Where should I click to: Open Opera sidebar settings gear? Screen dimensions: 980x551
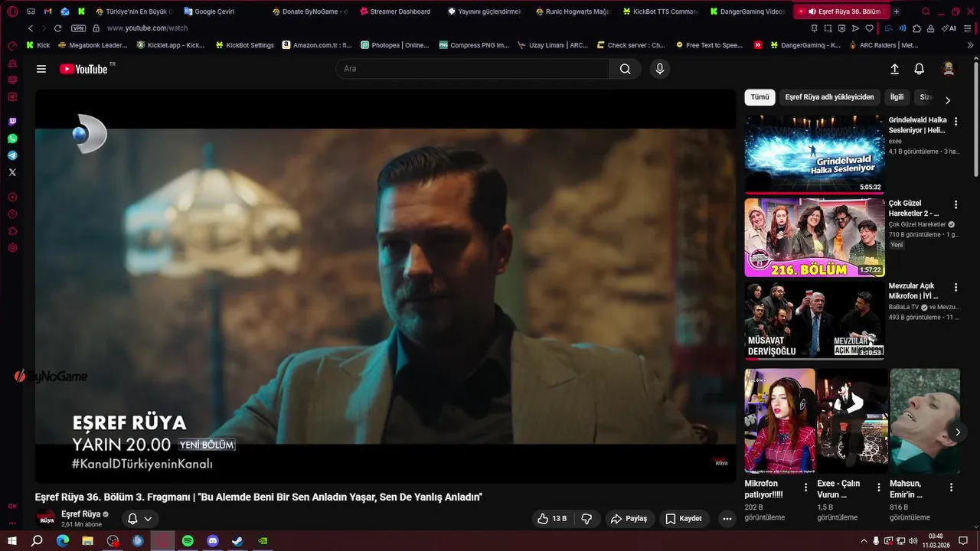(x=12, y=248)
